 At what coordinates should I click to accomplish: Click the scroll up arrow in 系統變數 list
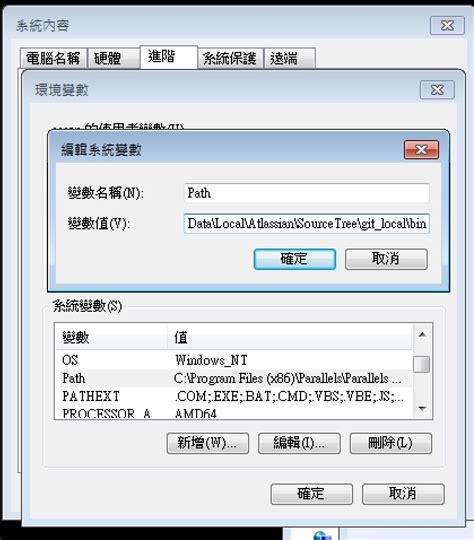coord(422,334)
